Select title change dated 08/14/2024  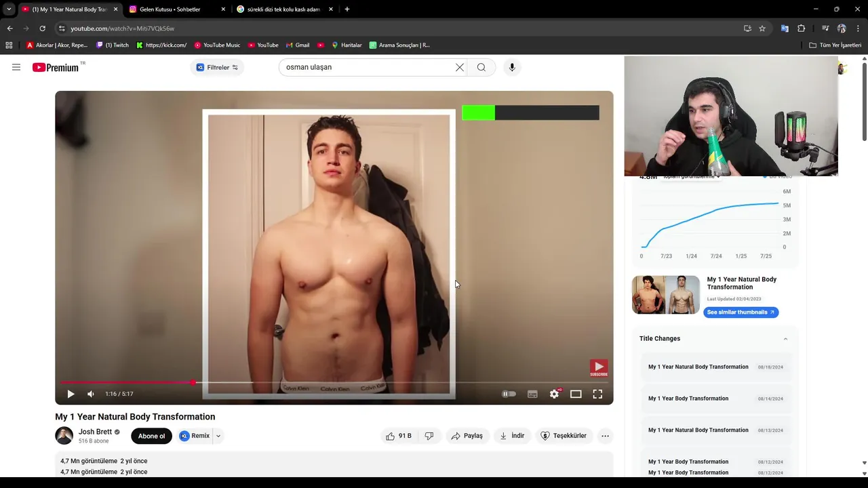pos(715,399)
